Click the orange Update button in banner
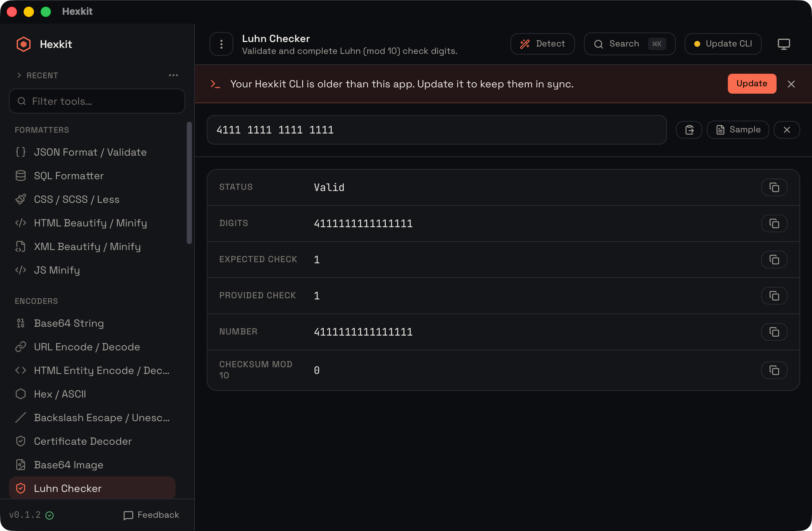Viewport: 812px width, 531px height. [752, 84]
